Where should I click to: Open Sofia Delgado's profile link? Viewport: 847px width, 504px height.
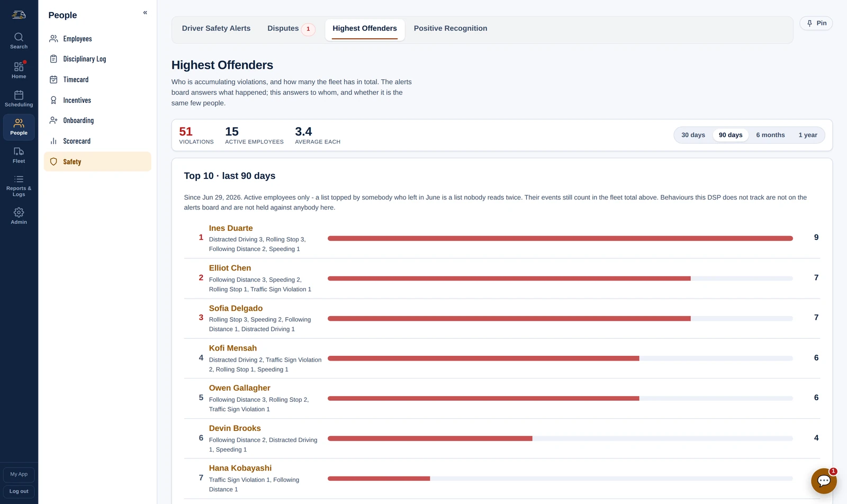(236, 308)
